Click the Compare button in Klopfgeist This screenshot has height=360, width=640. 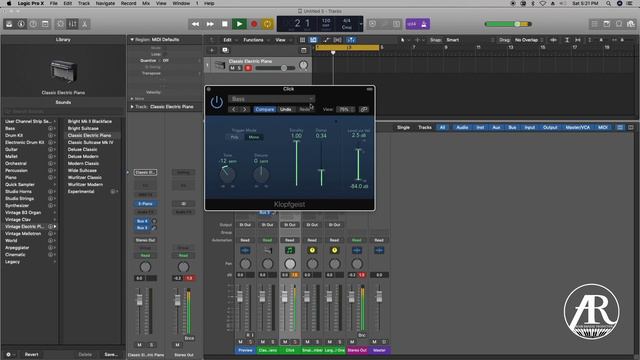[x=264, y=109]
